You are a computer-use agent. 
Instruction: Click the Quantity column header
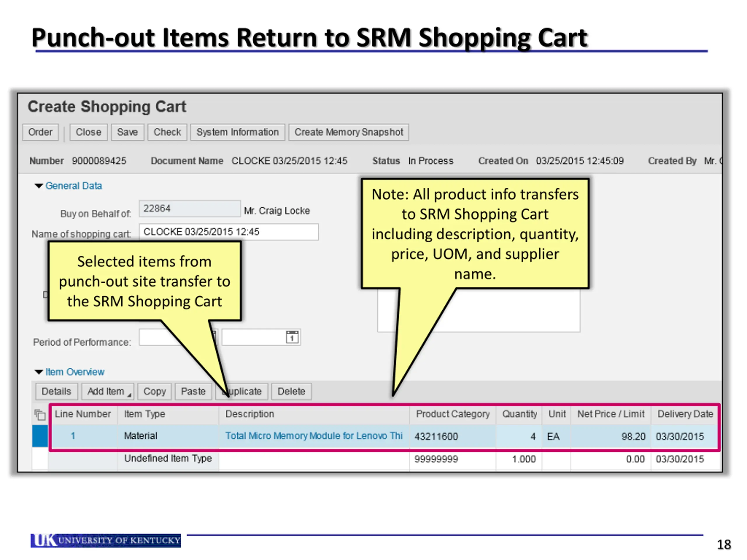coord(519,414)
